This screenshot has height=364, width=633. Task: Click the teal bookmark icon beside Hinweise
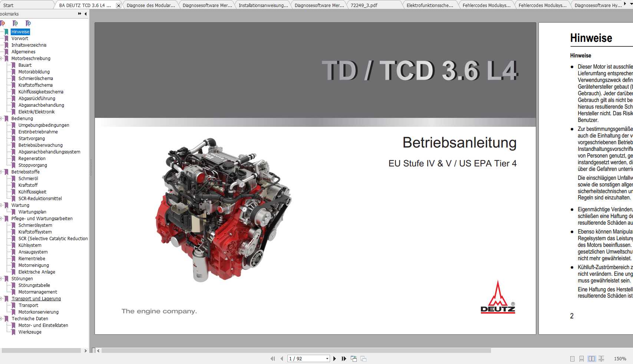6,32
